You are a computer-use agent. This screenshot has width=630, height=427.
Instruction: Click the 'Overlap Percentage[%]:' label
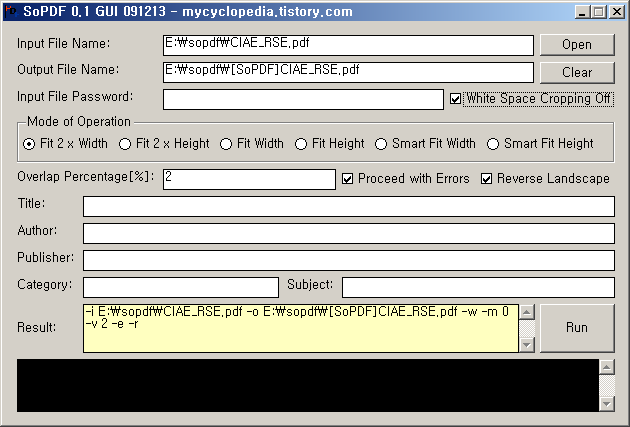click(x=86, y=177)
